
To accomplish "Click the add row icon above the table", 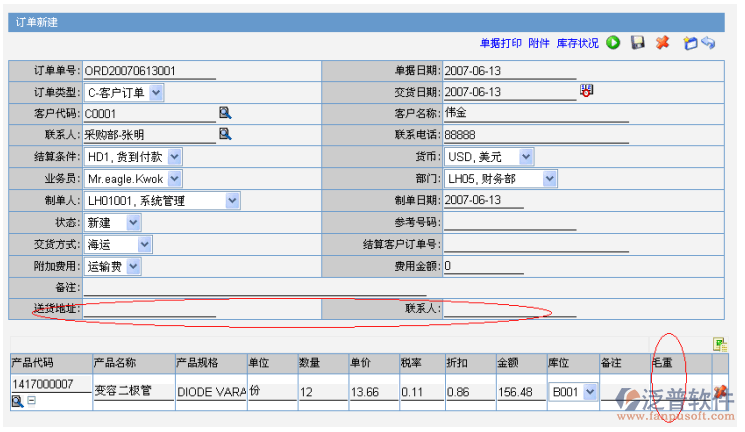I will click(x=719, y=344).
